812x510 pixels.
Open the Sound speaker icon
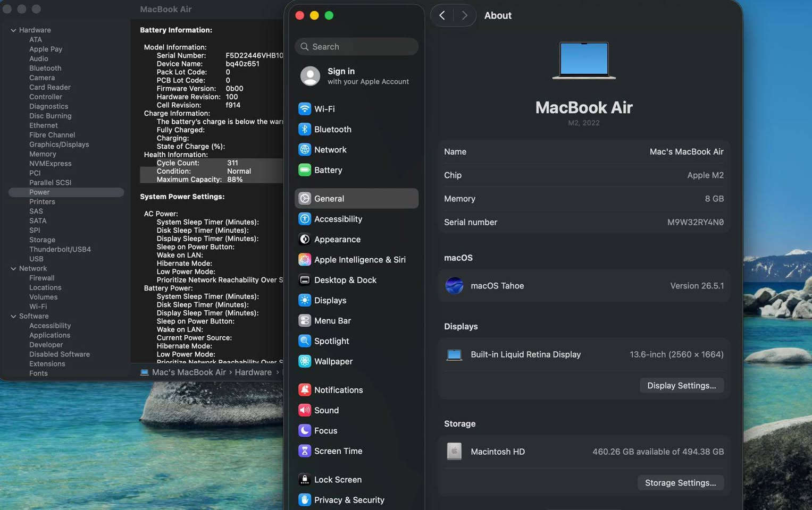point(305,410)
